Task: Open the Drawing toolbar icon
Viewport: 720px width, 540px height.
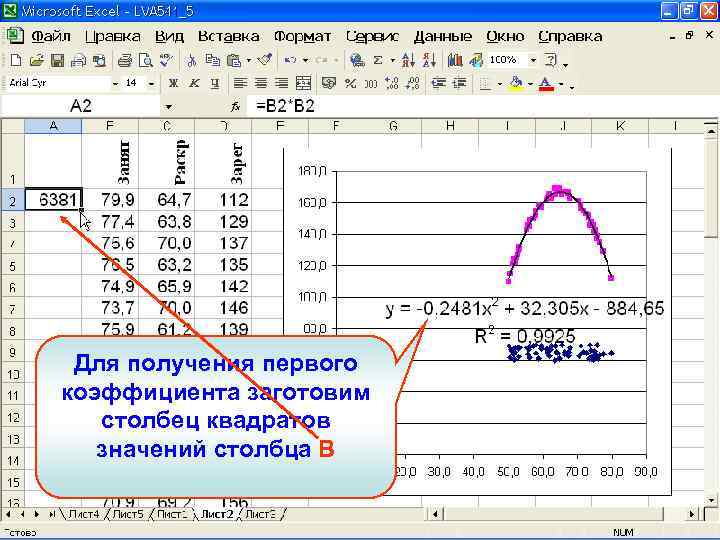Action: [x=476, y=60]
